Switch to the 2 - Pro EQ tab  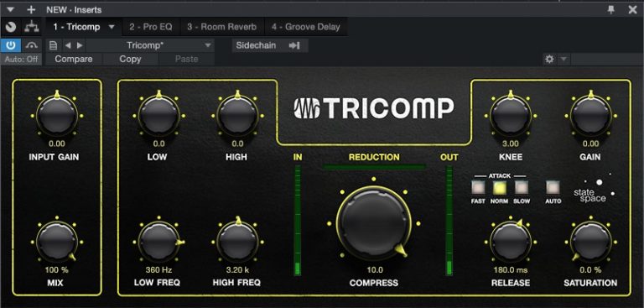pyautogui.click(x=151, y=27)
